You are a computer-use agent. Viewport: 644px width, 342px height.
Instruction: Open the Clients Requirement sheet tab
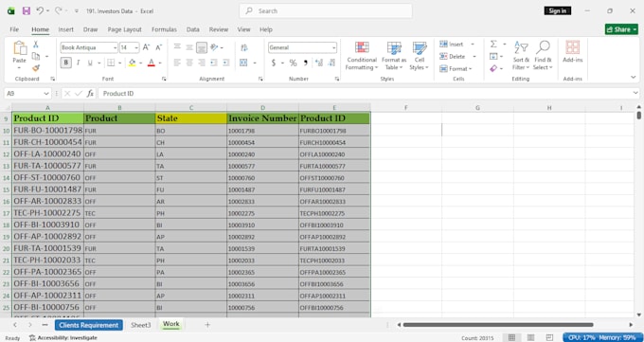(89, 325)
